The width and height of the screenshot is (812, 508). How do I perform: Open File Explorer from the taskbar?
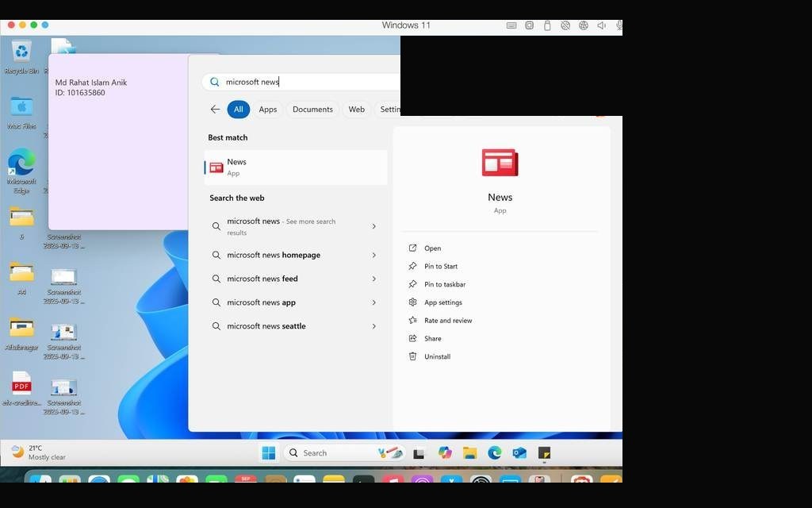coord(469,453)
